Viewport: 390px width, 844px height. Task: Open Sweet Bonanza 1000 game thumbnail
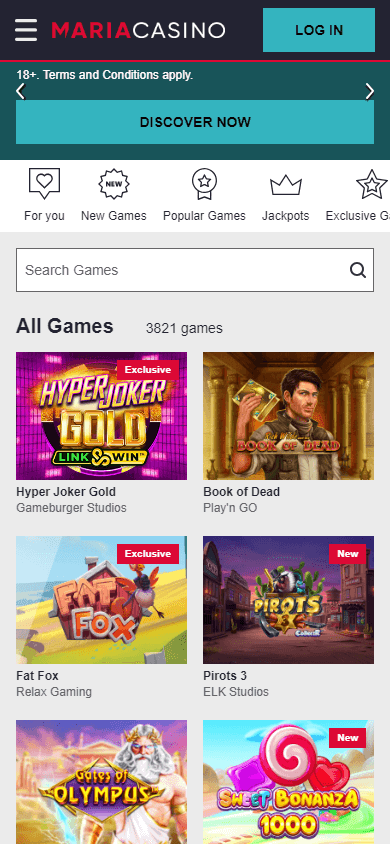288,782
